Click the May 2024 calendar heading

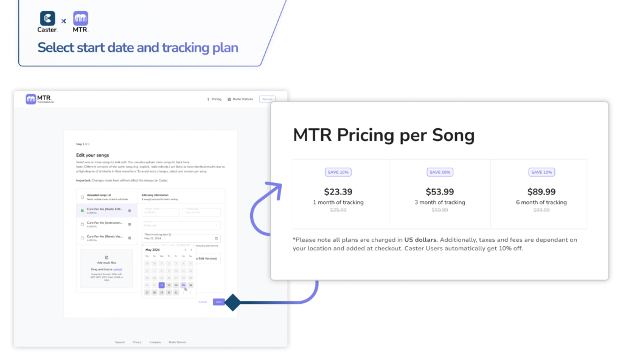[153, 250]
